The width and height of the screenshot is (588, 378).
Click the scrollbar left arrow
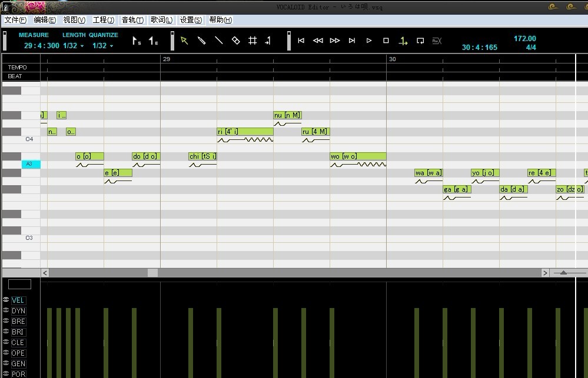(45, 273)
